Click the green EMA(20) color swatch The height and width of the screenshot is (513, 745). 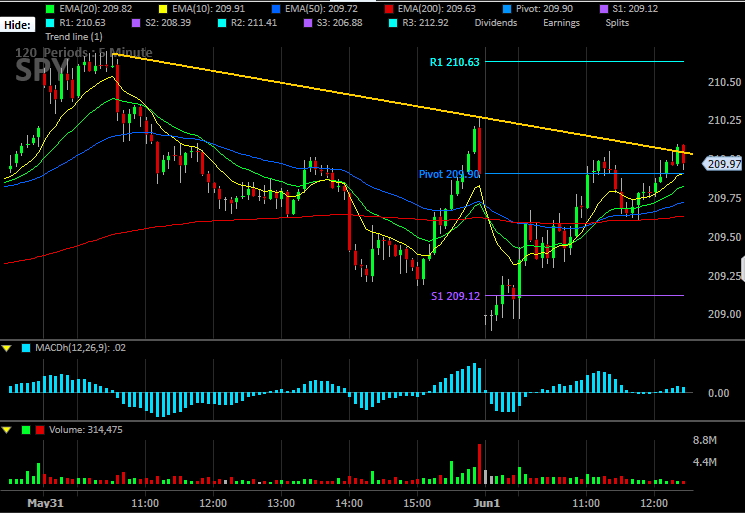pos(50,9)
